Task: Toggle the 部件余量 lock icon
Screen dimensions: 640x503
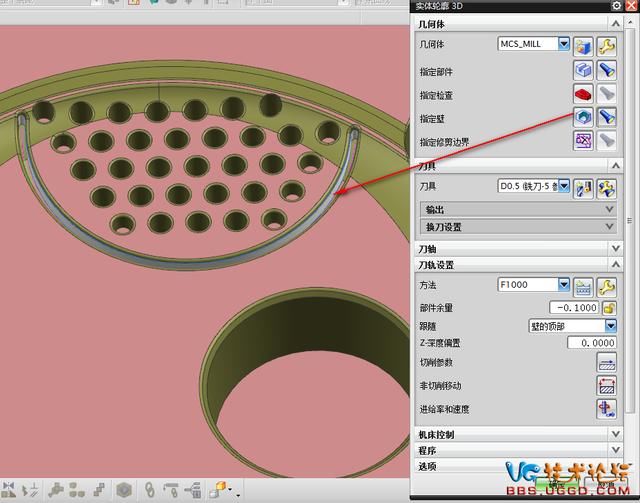Action: pos(609,308)
